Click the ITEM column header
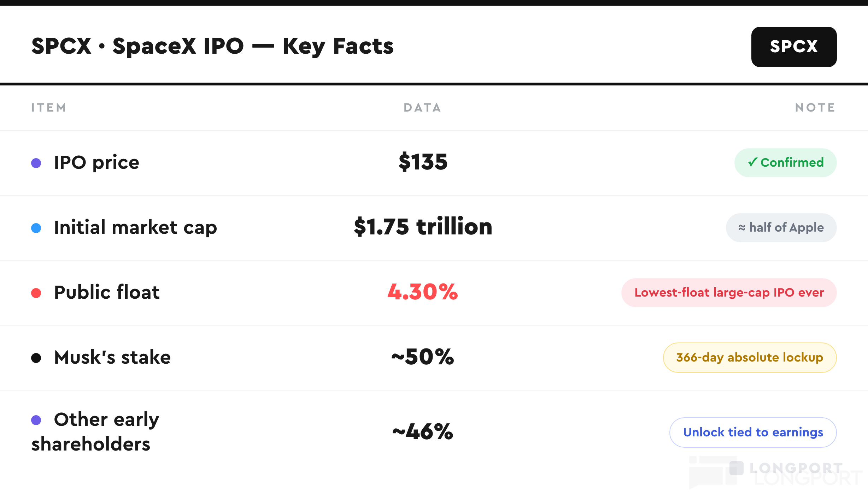 click(x=49, y=107)
